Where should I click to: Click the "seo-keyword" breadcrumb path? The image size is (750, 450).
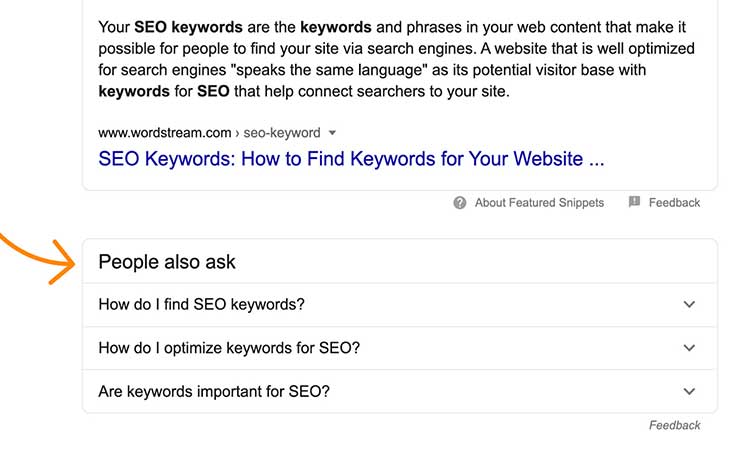tap(282, 133)
